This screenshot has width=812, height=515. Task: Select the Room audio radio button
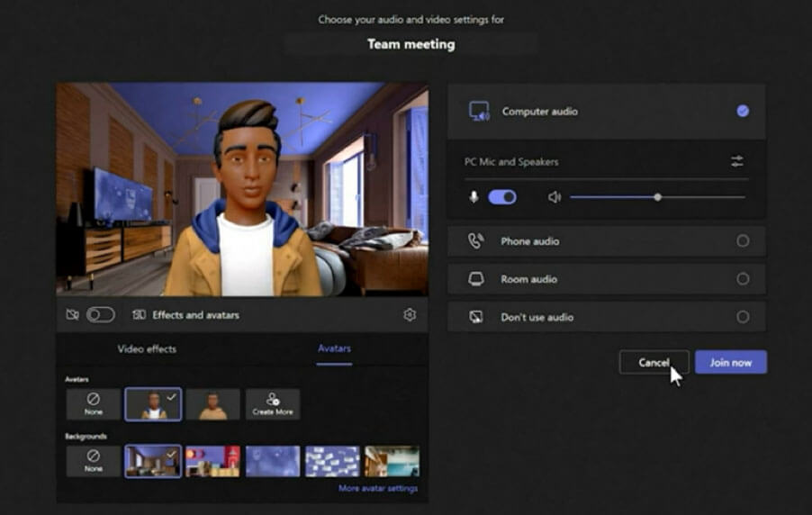pos(743,279)
